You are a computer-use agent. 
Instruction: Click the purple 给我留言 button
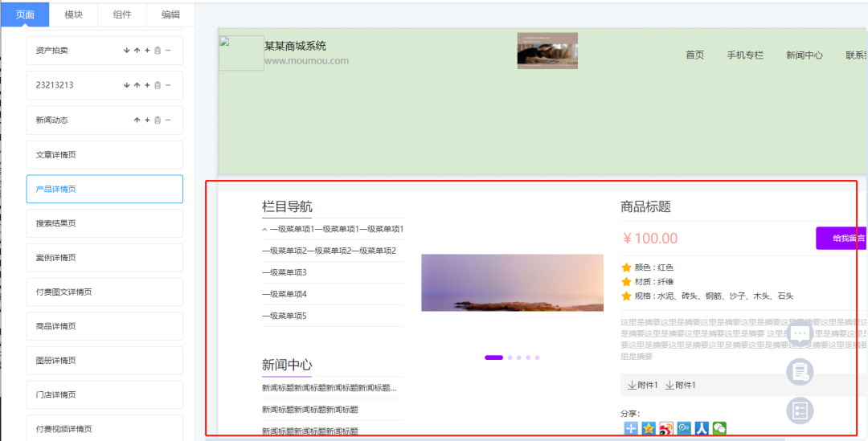tap(841, 238)
